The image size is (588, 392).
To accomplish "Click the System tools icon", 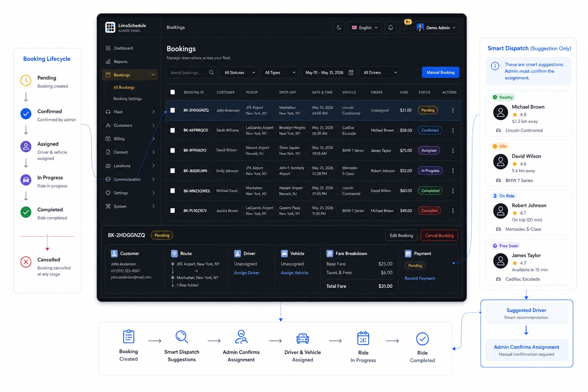I will [x=108, y=206].
